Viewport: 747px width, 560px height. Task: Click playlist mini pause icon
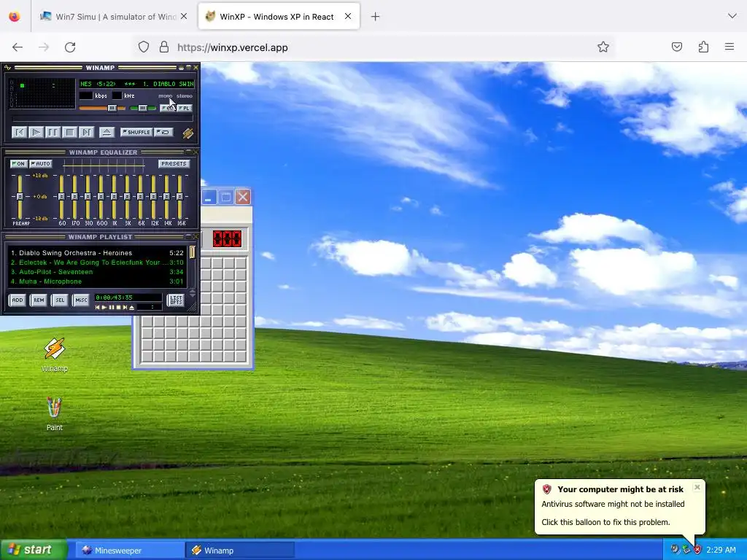click(x=112, y=308)
